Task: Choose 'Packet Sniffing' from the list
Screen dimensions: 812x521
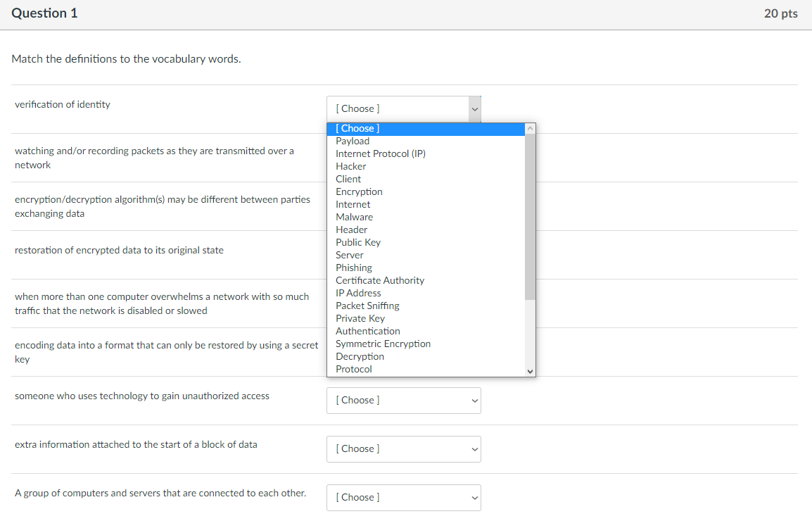Action: 426,306
